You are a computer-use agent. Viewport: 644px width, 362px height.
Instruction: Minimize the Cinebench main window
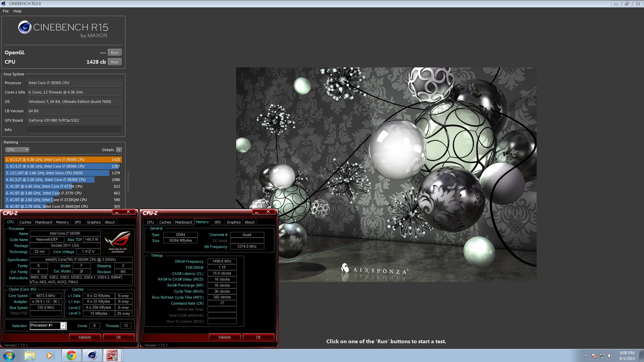click(616, 4)
